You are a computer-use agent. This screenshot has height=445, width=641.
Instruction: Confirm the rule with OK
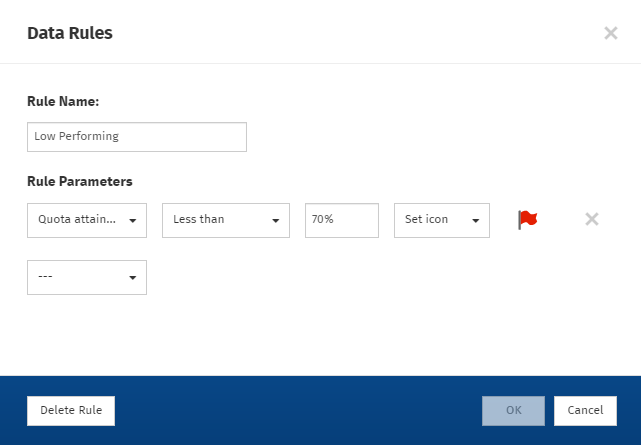(x=513, y=410)
